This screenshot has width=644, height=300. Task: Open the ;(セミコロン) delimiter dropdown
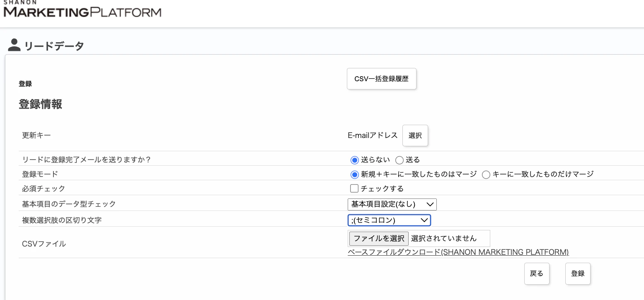pos(389,220)
